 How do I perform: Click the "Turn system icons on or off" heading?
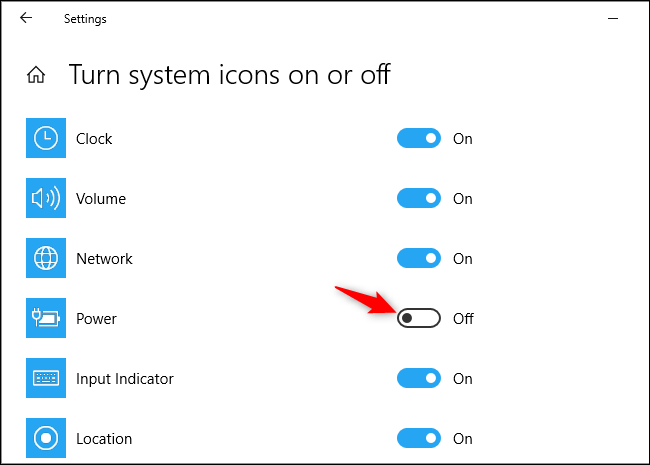229,75
